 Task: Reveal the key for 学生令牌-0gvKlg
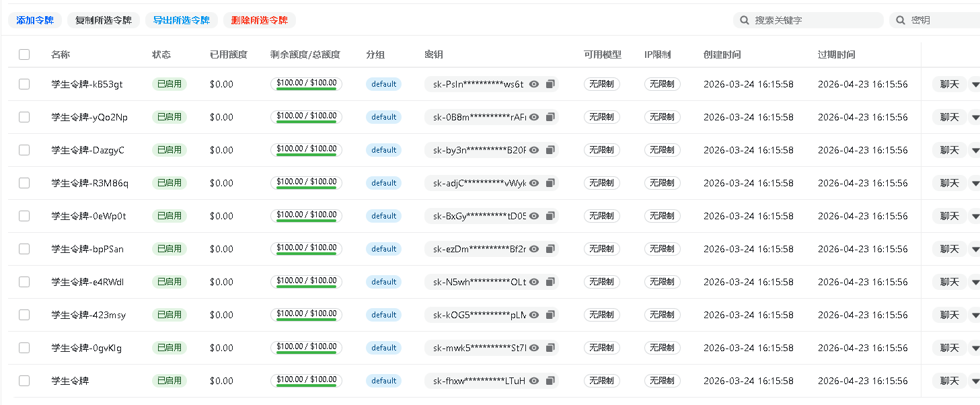click(534, 348)
